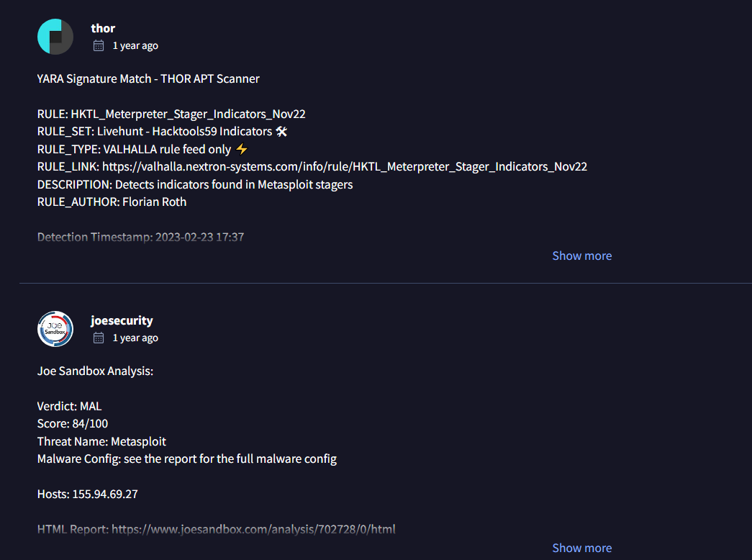Open the thor username profile
The height and width of the screenshot is (560, 752).
tap(103, 28)
